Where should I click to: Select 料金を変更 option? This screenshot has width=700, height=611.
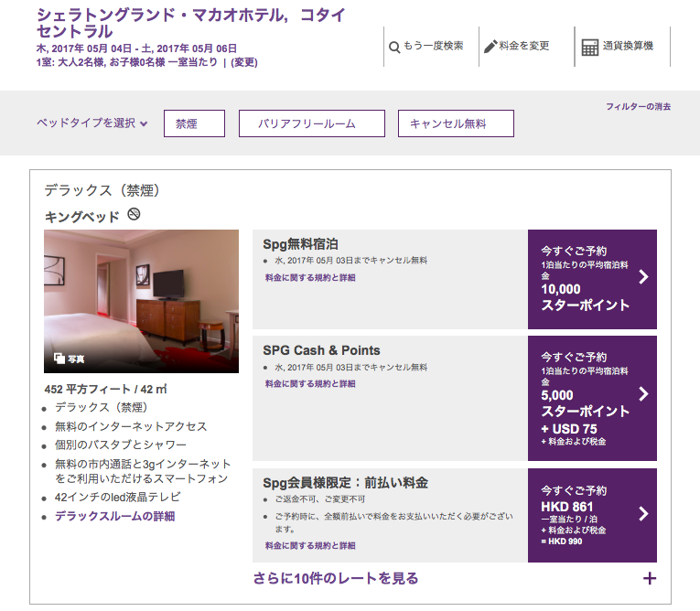coord(523,46)
